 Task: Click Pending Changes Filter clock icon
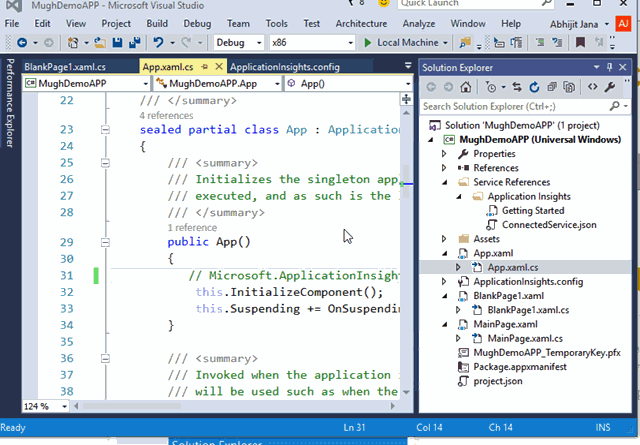pos(491,87)
